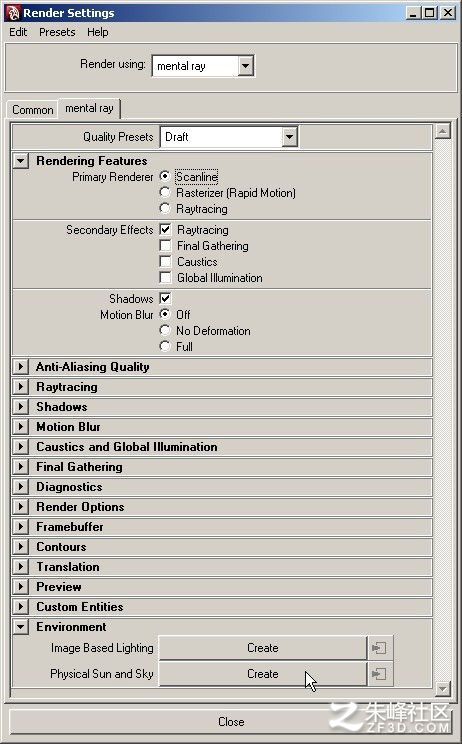Open the Presets menu

click(57, 32)
